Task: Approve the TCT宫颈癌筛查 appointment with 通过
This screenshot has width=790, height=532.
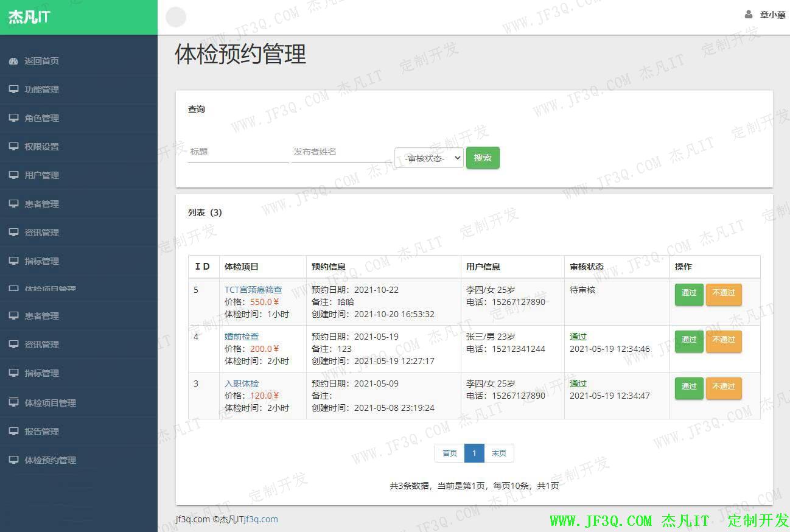Action: pos(689,293)
